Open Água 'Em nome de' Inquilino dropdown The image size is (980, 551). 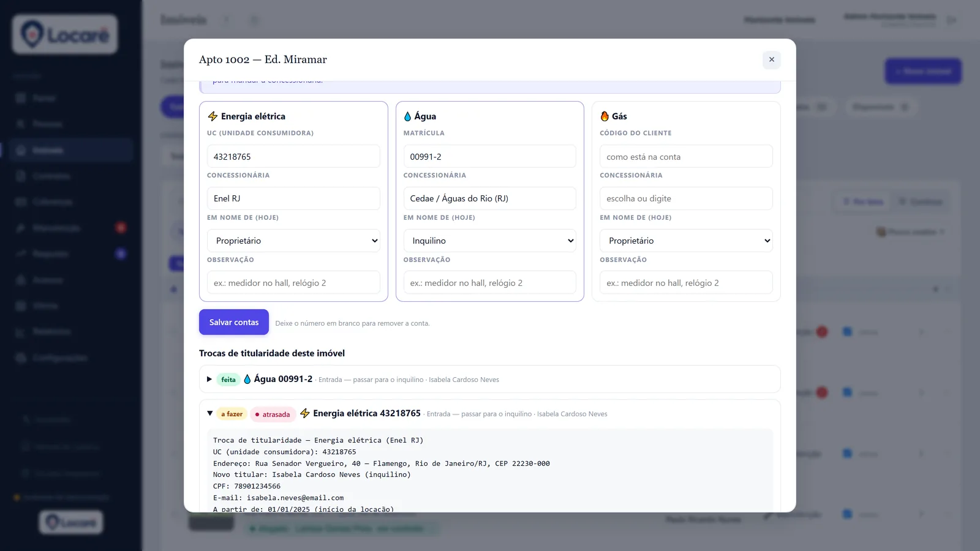point(490,241)
